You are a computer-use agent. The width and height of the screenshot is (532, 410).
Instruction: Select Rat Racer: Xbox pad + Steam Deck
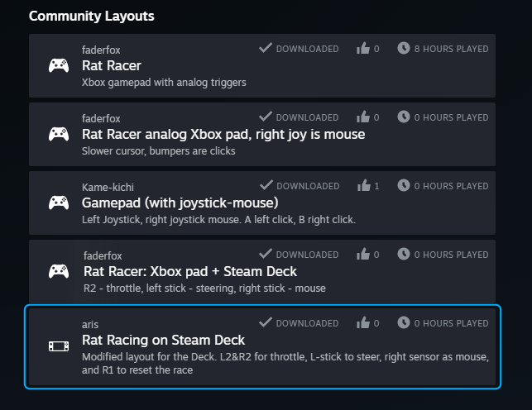190,271
